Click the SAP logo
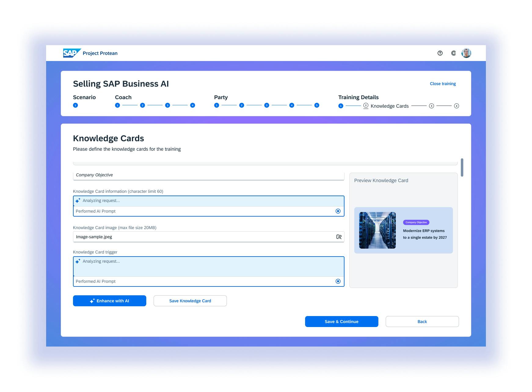The height and width of the screenshot is (392, 532). [72, 53]
